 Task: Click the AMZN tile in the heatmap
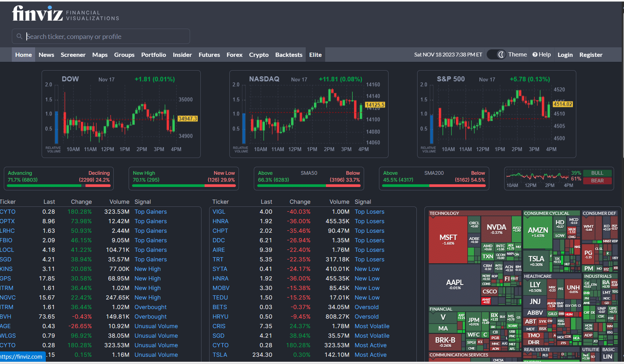538,232
